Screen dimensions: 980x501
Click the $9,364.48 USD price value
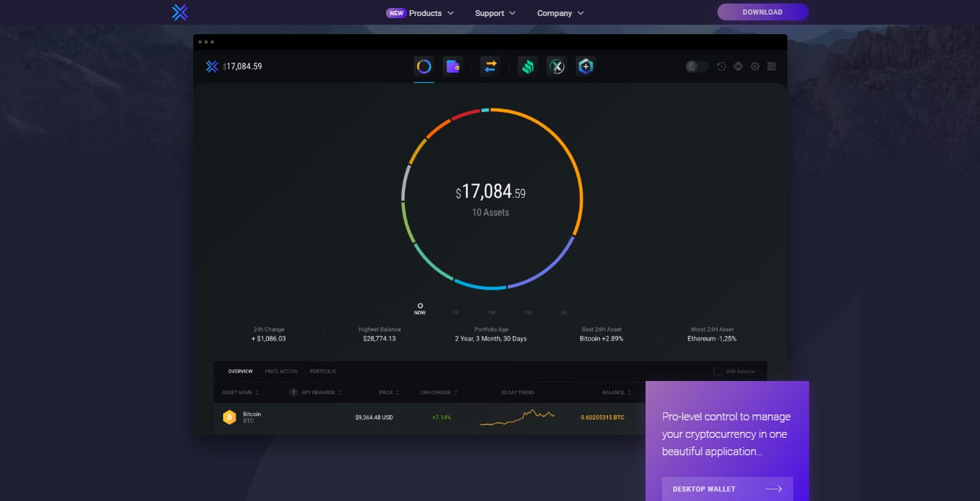[374, 417]
